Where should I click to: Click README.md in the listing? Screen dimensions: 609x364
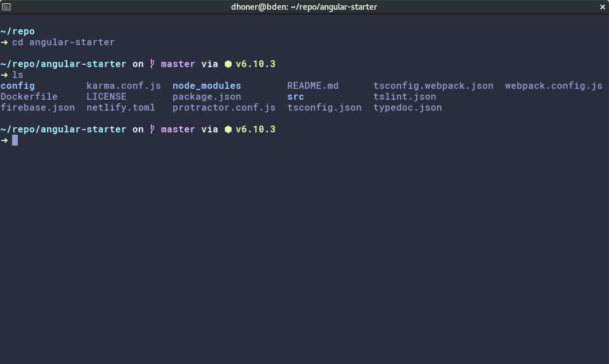click(x=313, y=86)
